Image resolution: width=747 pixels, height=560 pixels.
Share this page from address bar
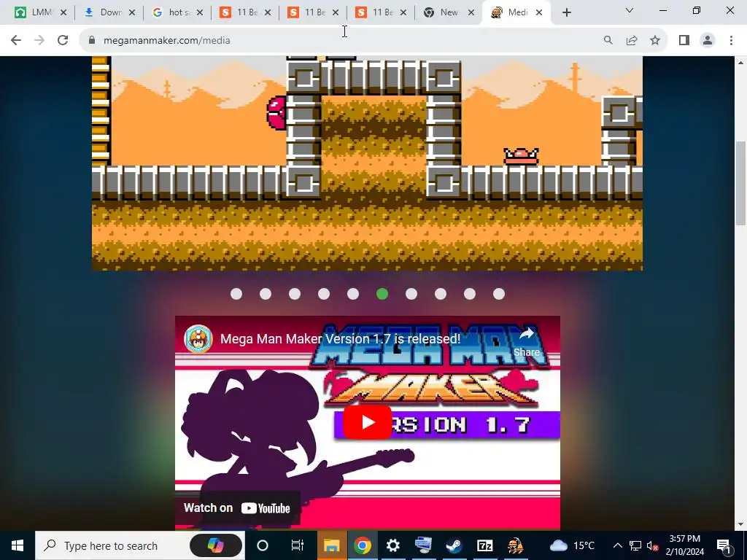(x=632, y=41)
